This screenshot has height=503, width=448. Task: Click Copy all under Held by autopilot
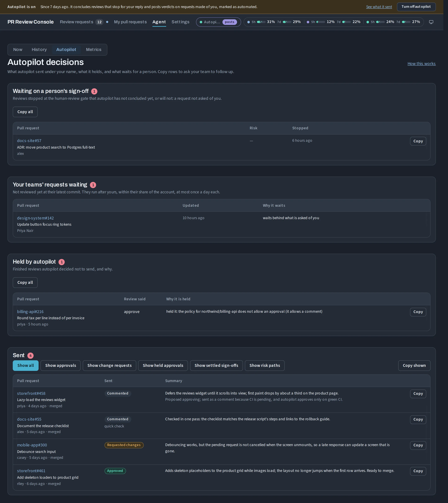(x=25, y=282)
